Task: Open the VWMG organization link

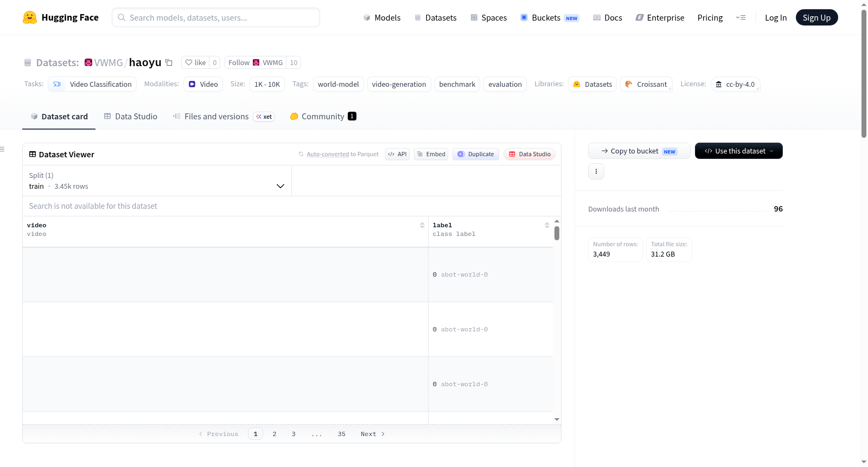Action: 108,62
